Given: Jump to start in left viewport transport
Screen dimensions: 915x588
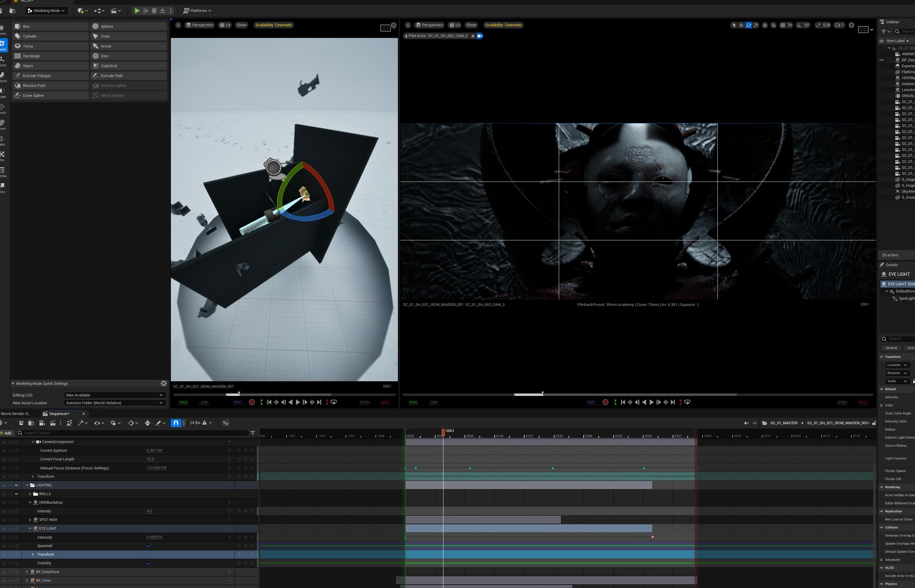Looking at the screenshot, I should (x=269, y=402).
